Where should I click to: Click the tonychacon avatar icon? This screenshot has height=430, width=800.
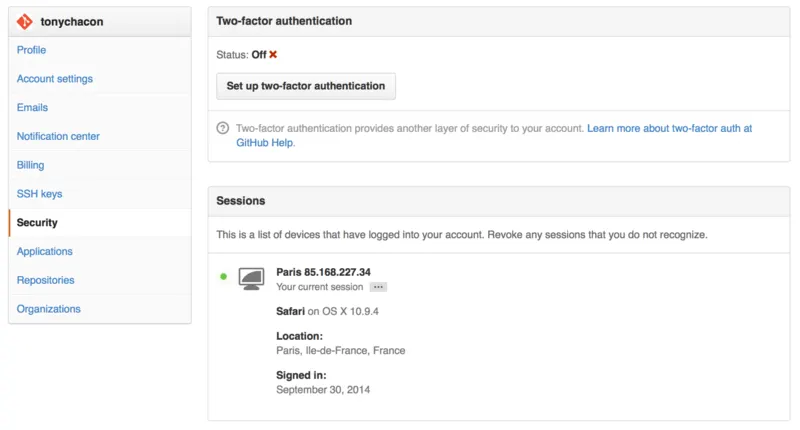tap(24, 21)
